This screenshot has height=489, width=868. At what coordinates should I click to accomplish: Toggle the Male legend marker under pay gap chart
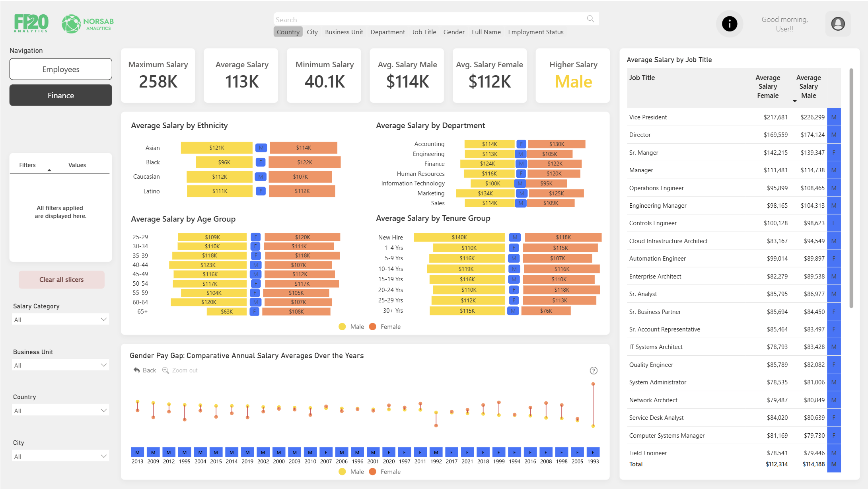342,471
